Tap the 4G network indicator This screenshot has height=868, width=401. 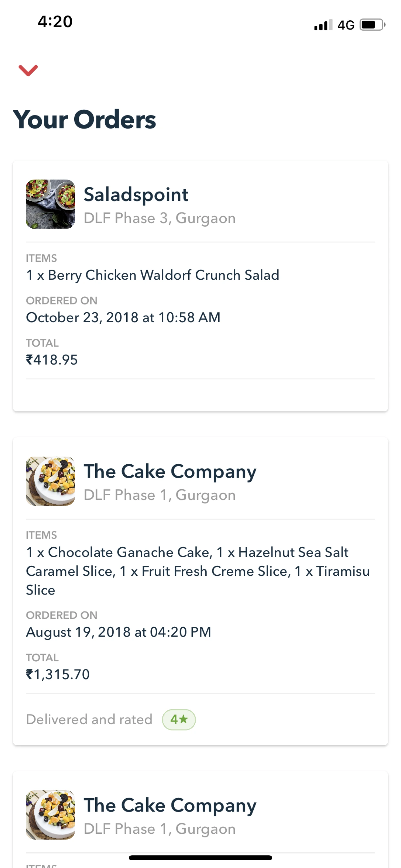[346, 25]
